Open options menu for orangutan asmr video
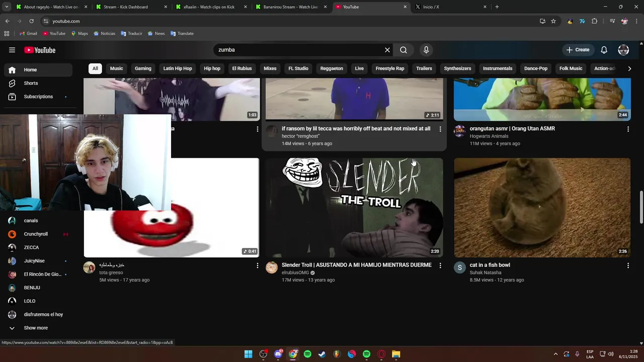 pyautogui.click(x=628, y=129)
